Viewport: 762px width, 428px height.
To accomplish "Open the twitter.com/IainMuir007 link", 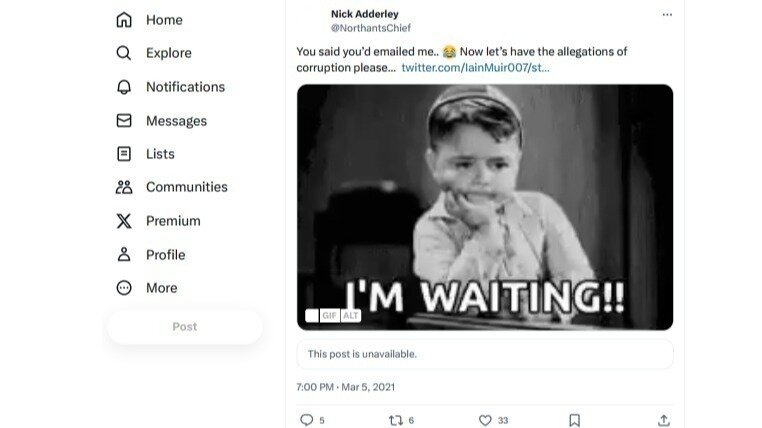I will point(475,68).
